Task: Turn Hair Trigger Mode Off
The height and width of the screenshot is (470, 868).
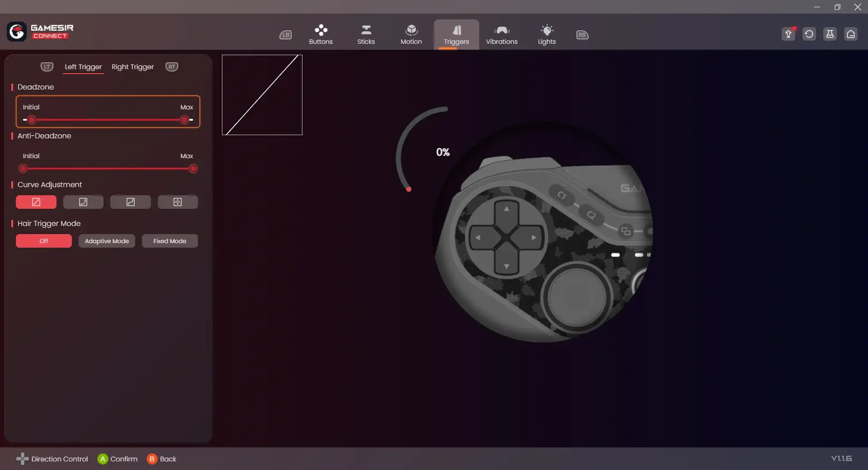Action: click(44, 241)
